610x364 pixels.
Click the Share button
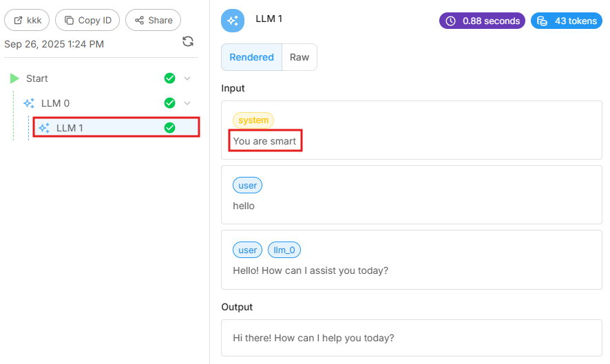point(153,20)
